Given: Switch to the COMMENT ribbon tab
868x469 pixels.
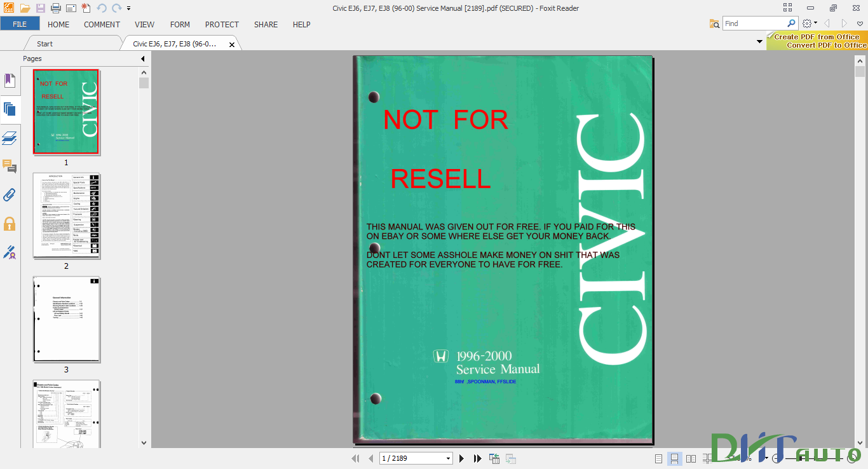Looking at the screenshot, I should [102, 24].
